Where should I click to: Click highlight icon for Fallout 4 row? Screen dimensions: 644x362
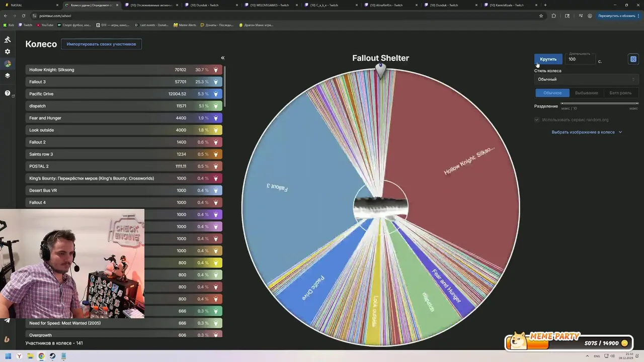(x=216, y=203)
